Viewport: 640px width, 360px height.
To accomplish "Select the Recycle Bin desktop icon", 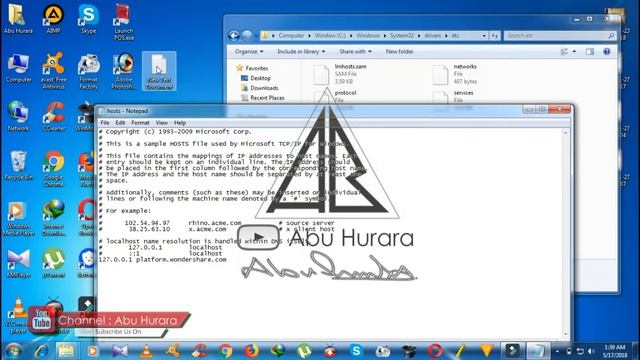I will pos(18,166).
